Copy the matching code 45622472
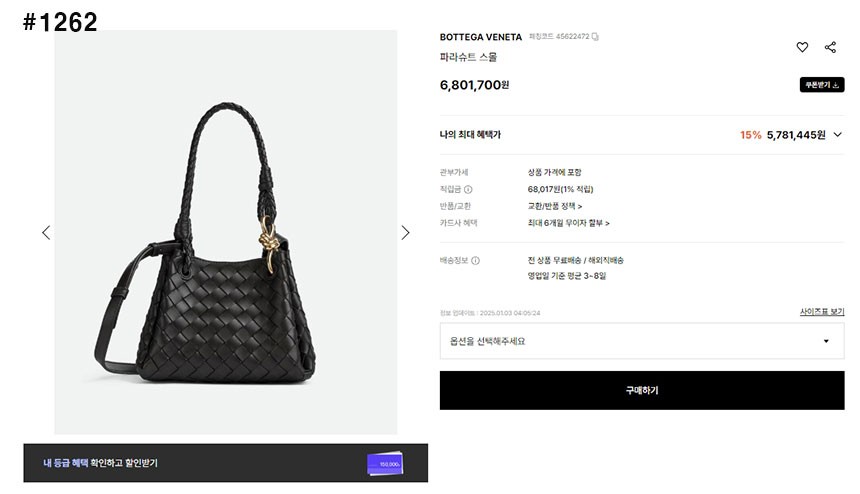 (x=595, y=37)
